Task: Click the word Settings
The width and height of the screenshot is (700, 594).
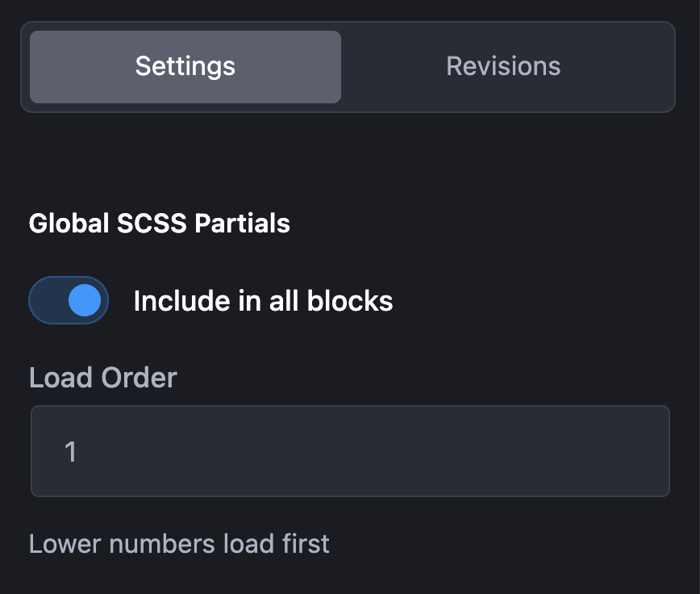Action: (x=185, y=66)
